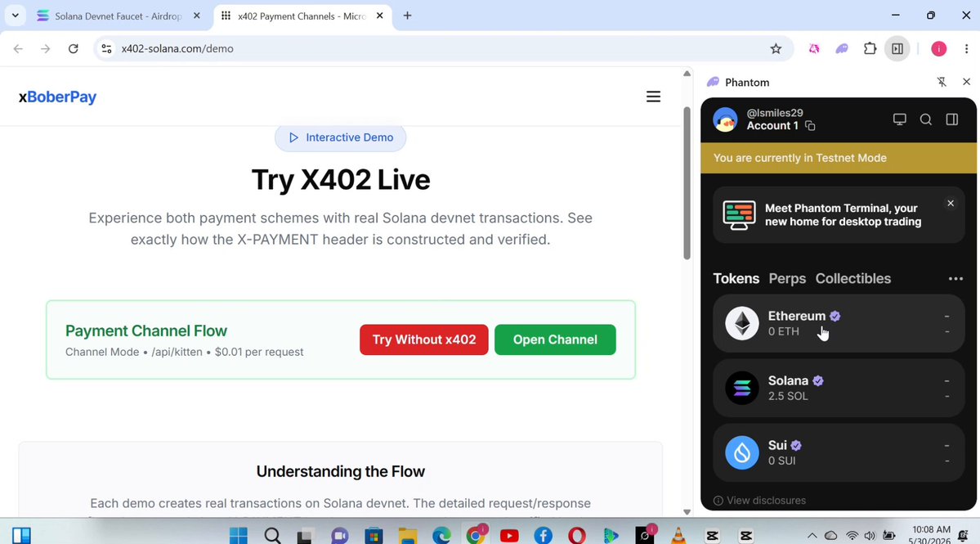Click the page scrollbar's down arrow

click(687, 511)
